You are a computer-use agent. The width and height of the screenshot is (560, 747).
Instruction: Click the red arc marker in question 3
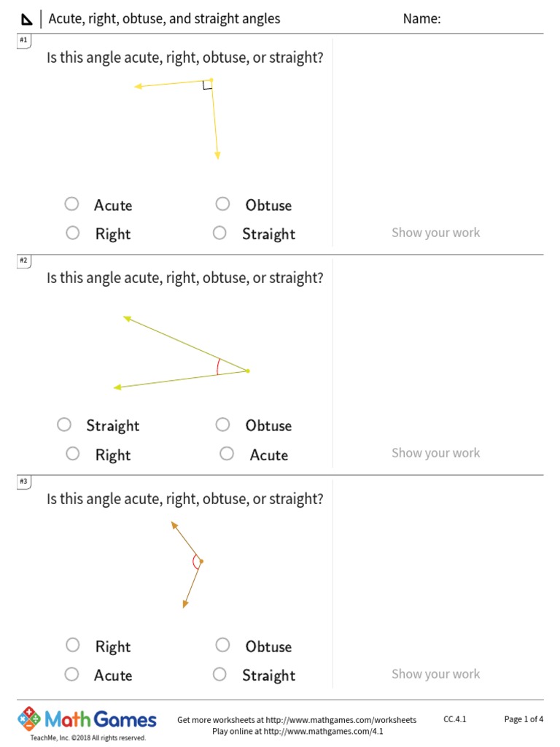[x=195, y=561]
